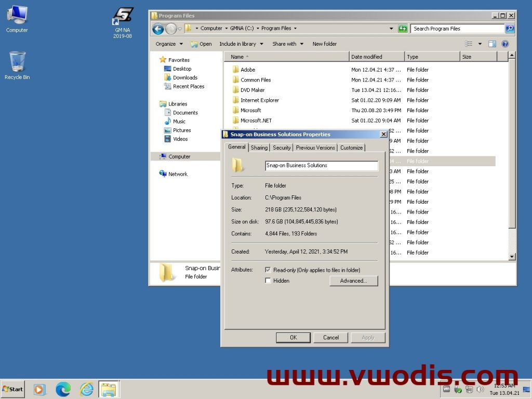The width and height of the screenshot is (532, 399).
Task: Launch Internet Explorer from the taskbar
Action: (87, 389)
